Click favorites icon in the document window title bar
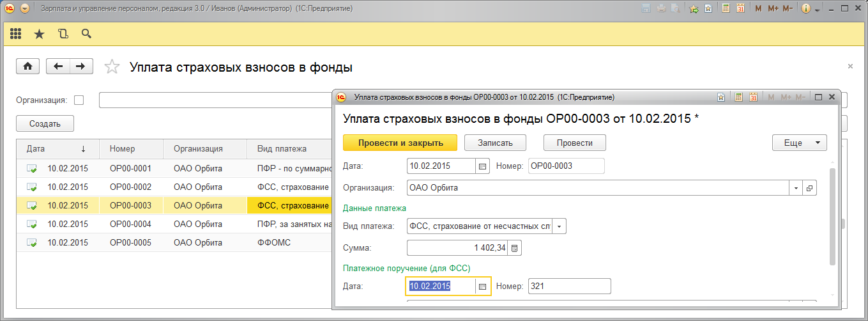 click(721, 97)
